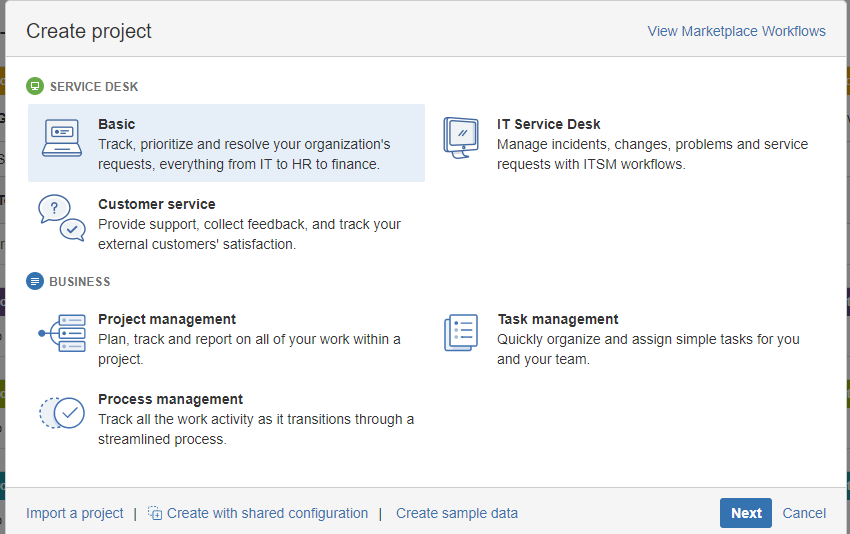Click the Process management checkmark icon
The height and width of the screenshot is (534, 850).
pos(62,413)
